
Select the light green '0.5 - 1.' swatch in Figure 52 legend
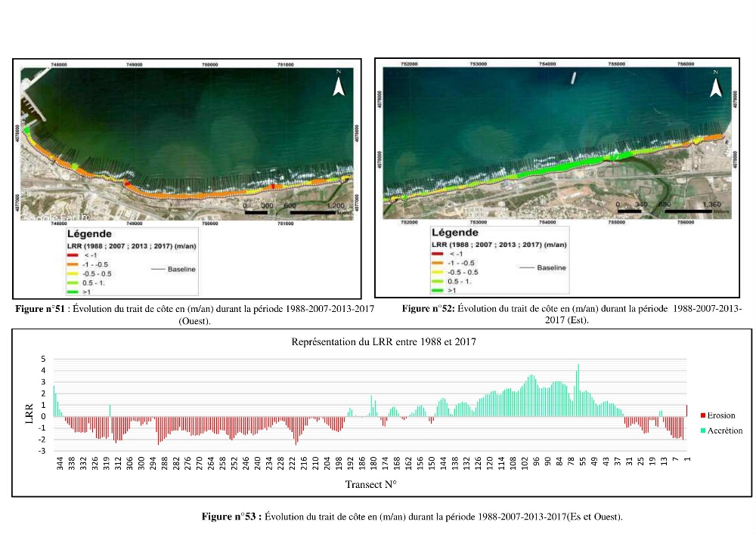click(x=437, y=281)
